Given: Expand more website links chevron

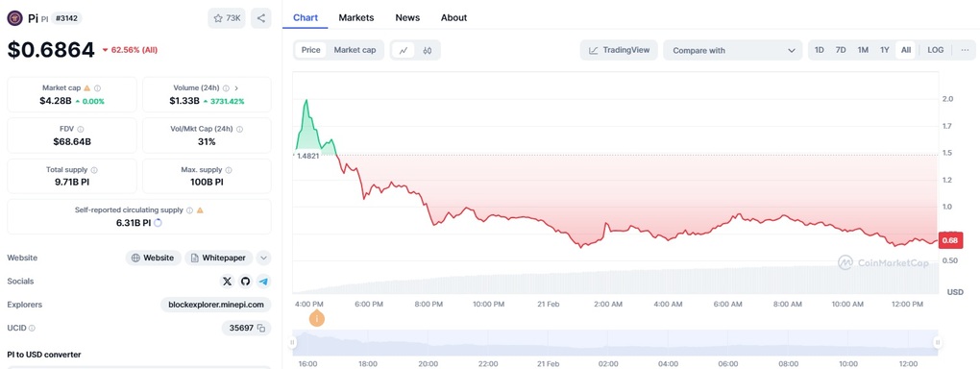Looking at the screenshot, I should pyautogui.click(x=264, y=258).
